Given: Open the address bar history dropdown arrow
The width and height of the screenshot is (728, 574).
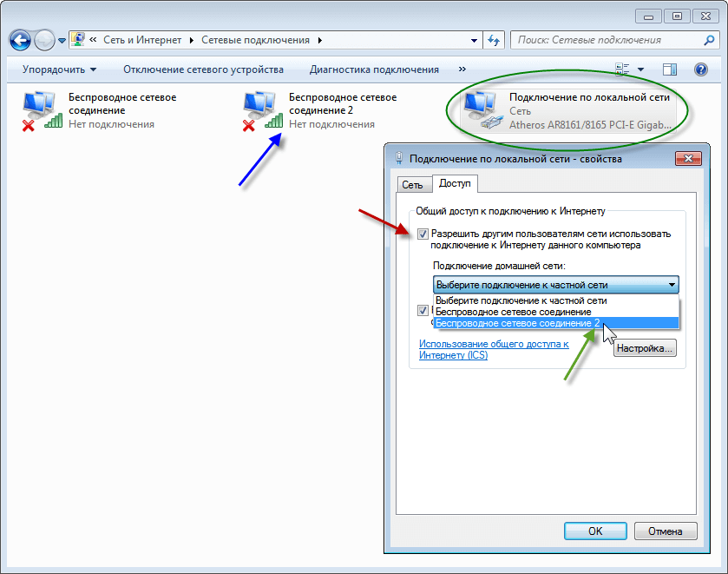Looking at the screenshot, I should pos(474,41).
